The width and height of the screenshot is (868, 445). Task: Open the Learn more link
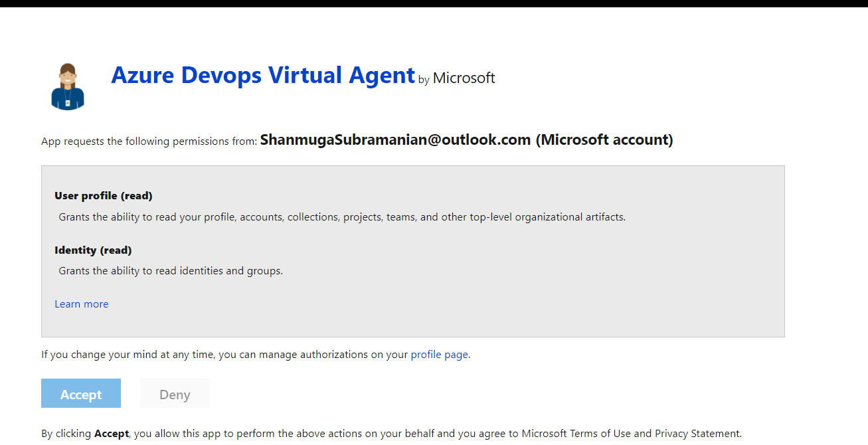82,304
